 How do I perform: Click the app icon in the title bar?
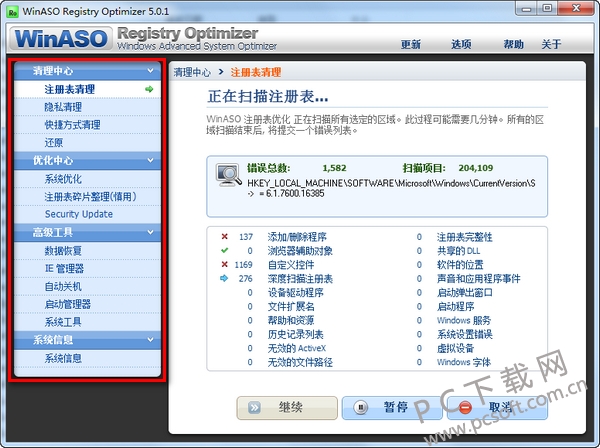13,12
